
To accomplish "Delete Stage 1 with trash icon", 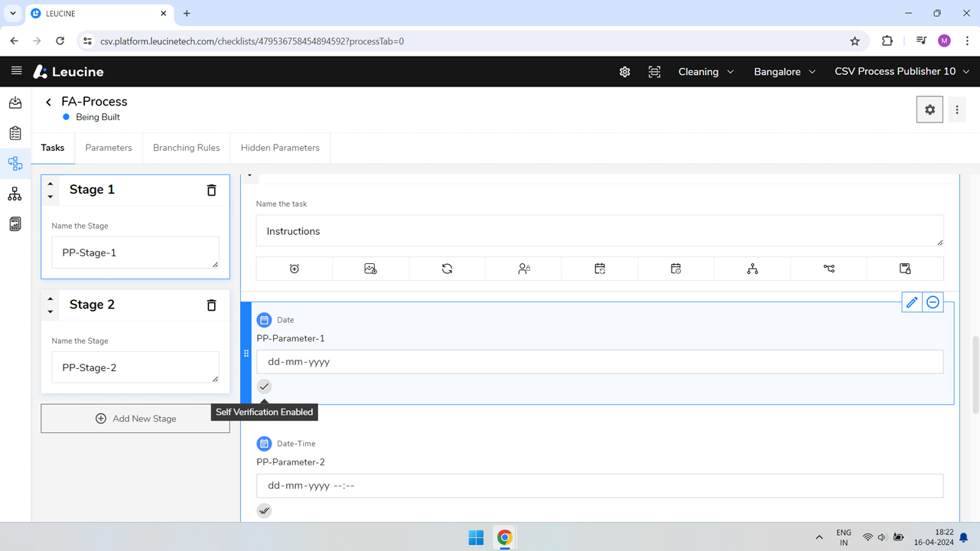I will (x=211, y=190).
